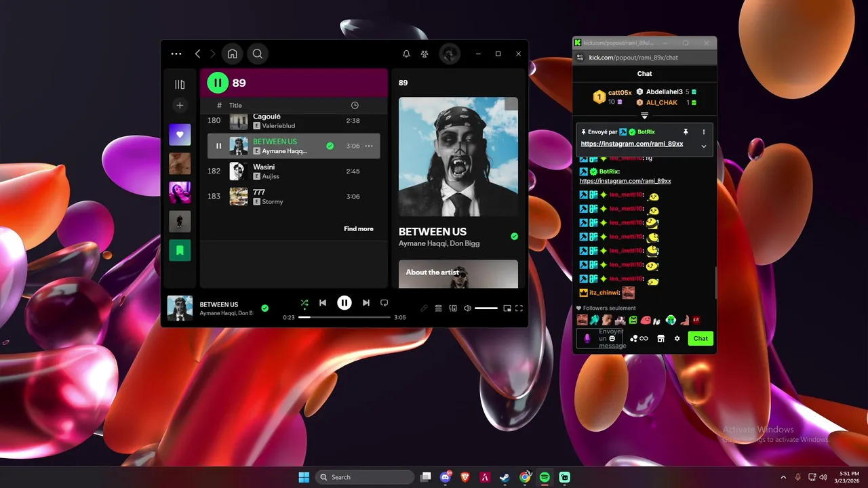
Task: Create a new playlist with plus icon
Action: click(x=180, y=105)
